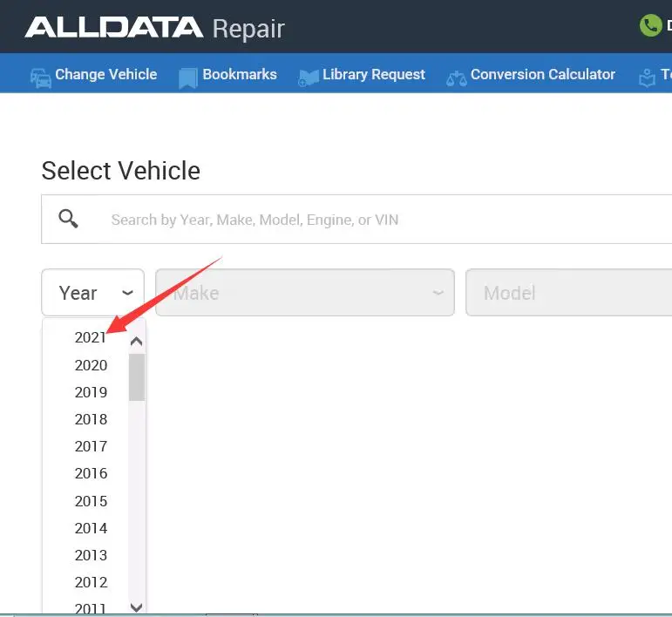Click the year list scrollbar thumb
The height and width of the screenshot is (617, 672).
136,376
